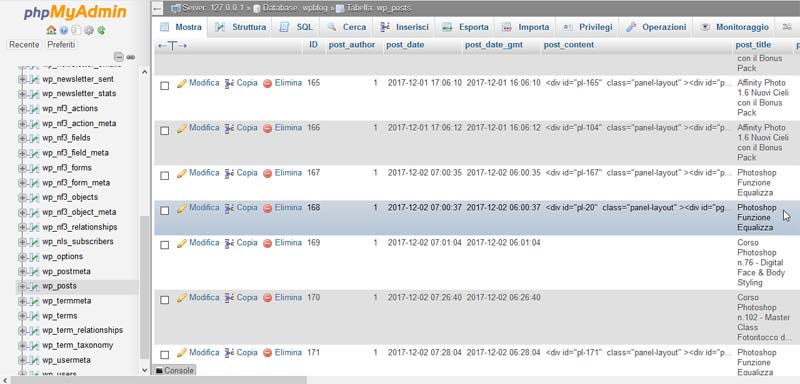The width and height of the screenshot is (800, 384).
Task: Open the Console panel button
Action: 174,370
